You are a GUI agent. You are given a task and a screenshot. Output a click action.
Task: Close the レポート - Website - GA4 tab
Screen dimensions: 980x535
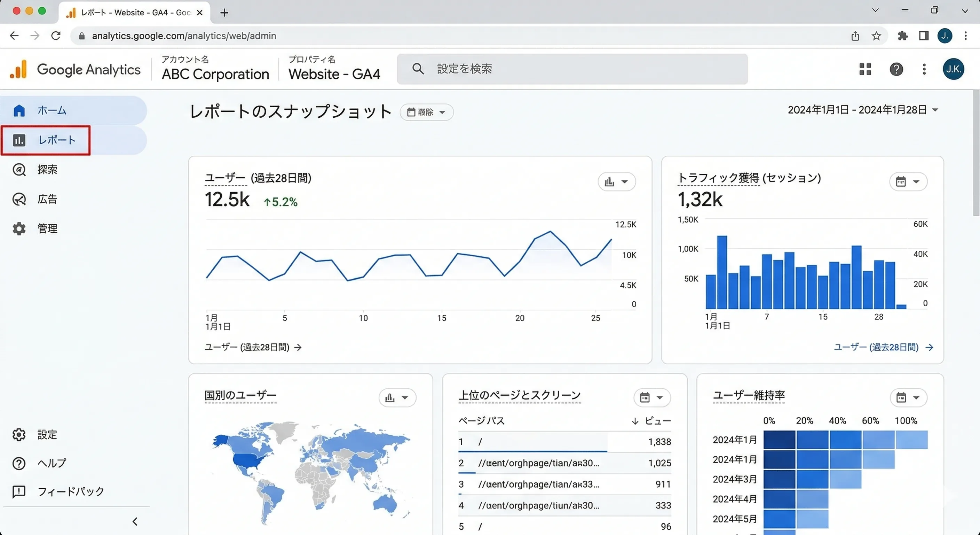coord(199,13)
